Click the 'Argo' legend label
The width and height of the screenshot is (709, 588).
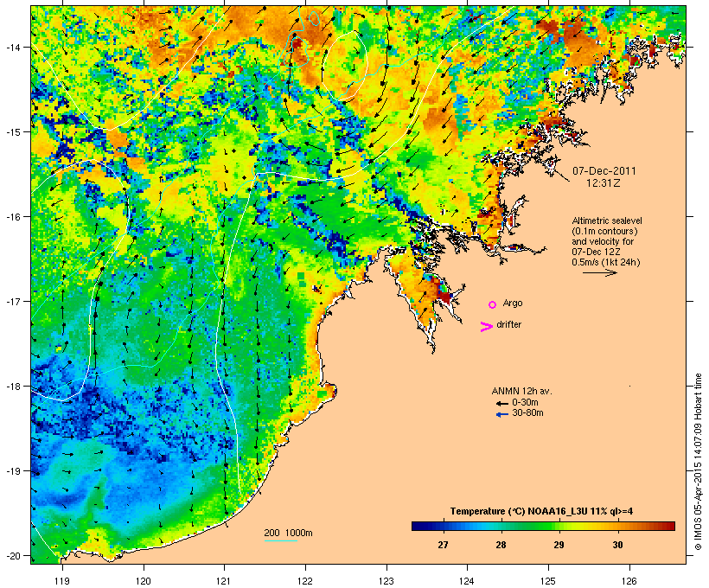(513, 303)
